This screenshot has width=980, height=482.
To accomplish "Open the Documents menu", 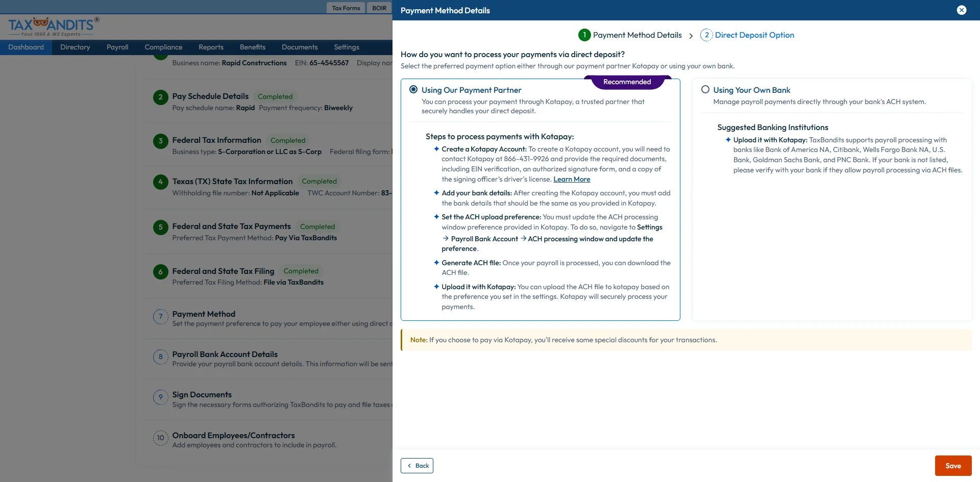I will click(x=300, y=47).
